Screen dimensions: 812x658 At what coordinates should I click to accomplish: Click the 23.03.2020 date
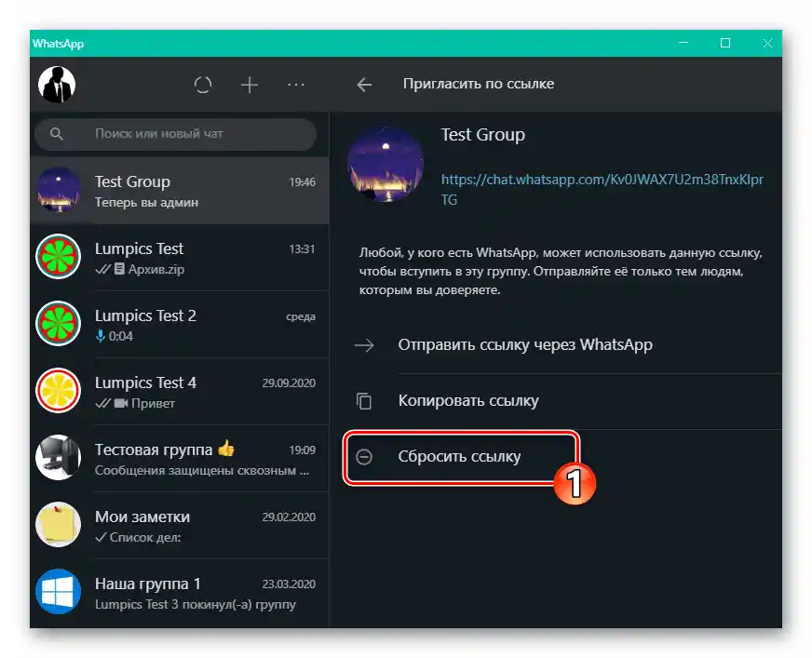pyautogui.click(x=289, y=584)
